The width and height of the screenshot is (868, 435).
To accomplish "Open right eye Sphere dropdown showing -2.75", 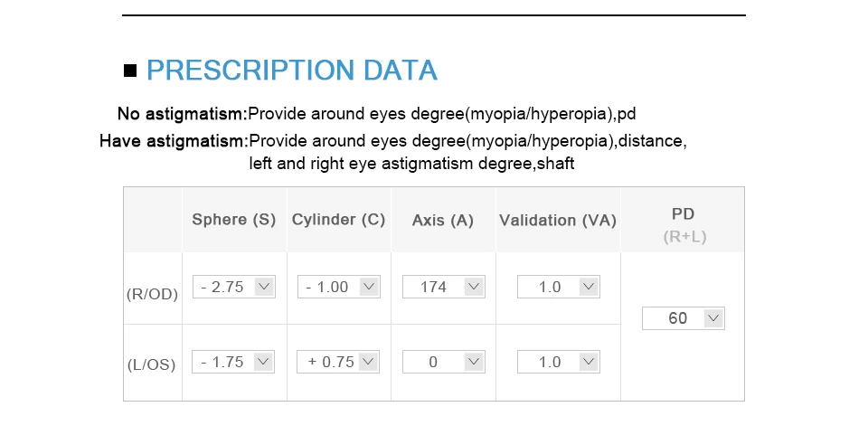I will pyautogui.click(x=233, y=287).
